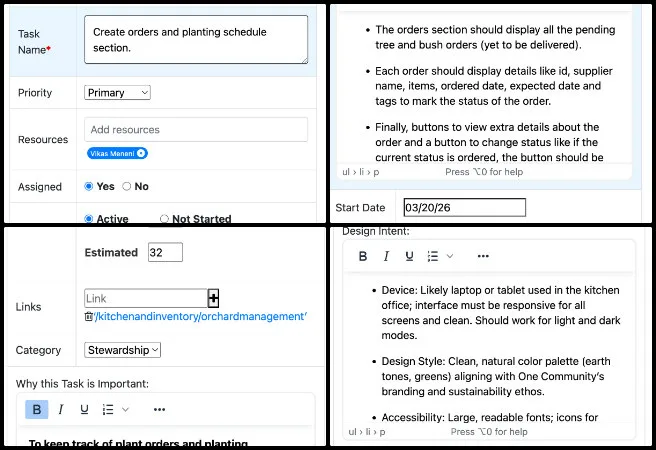Open the Priority dropdown showing Primary
Screen dimensions: 656x450
click(x=117, y=92)
